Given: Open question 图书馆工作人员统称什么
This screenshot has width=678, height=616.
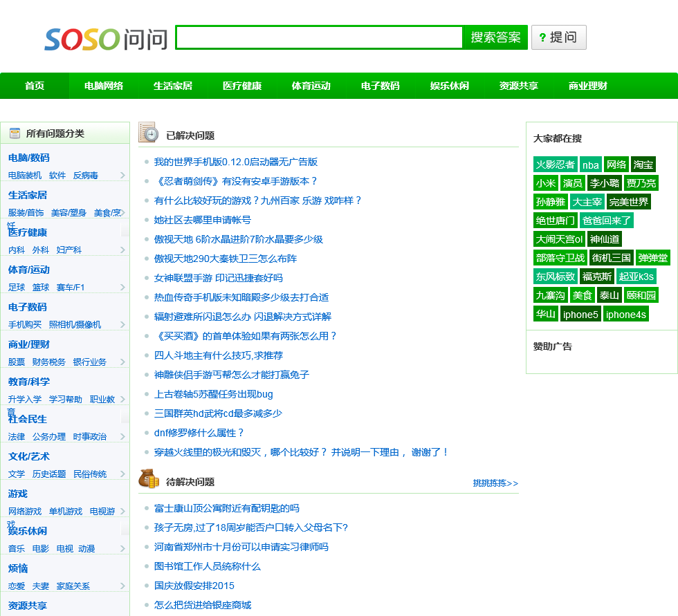Looking at the screenshot, I should click(207, 566).
